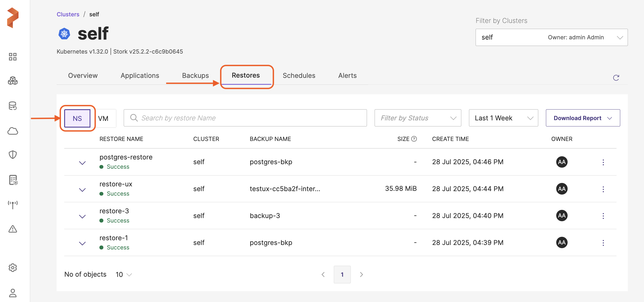Image resolution: width=644 pixels, height=302 pixels.
Task: Click the Download Report button
Action: 583,118
